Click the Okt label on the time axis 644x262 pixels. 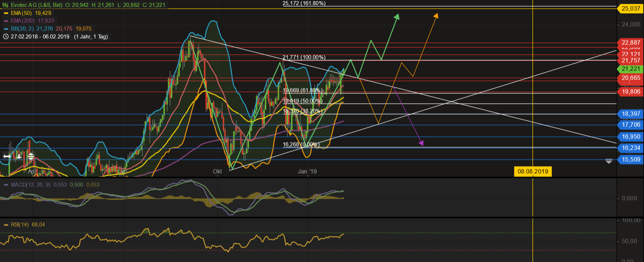pyautogui.click(x=217, y=171)
